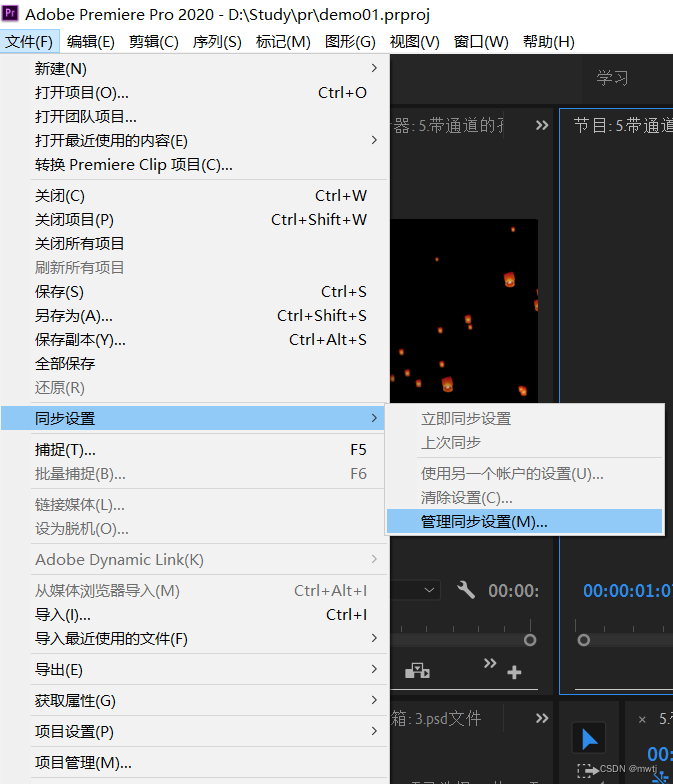673x784 pixels.
Task: Select the Selection arrow tool
Action: [x=589, y=738]
